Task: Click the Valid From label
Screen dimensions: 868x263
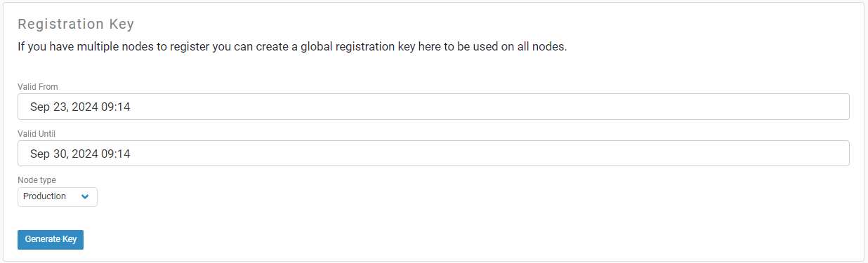Action: [38, 87]
